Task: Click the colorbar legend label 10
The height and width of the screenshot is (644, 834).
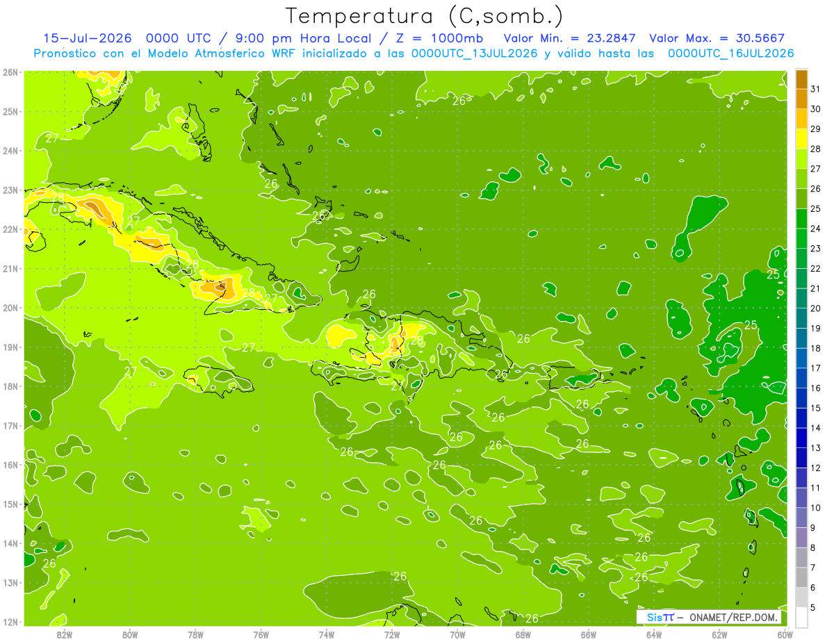Action: (815, 508)
